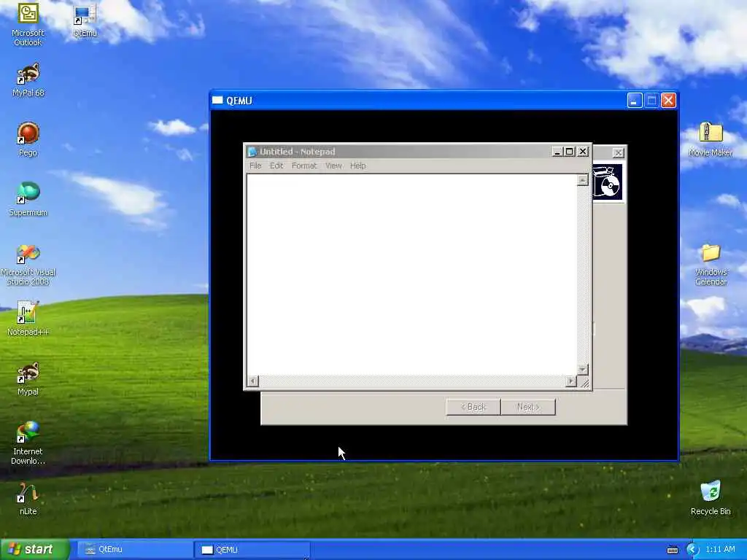The height and width of the screenshot is (560, 747).
Task: Click the keyboard icon in system tray
Action: pos(672,550)
